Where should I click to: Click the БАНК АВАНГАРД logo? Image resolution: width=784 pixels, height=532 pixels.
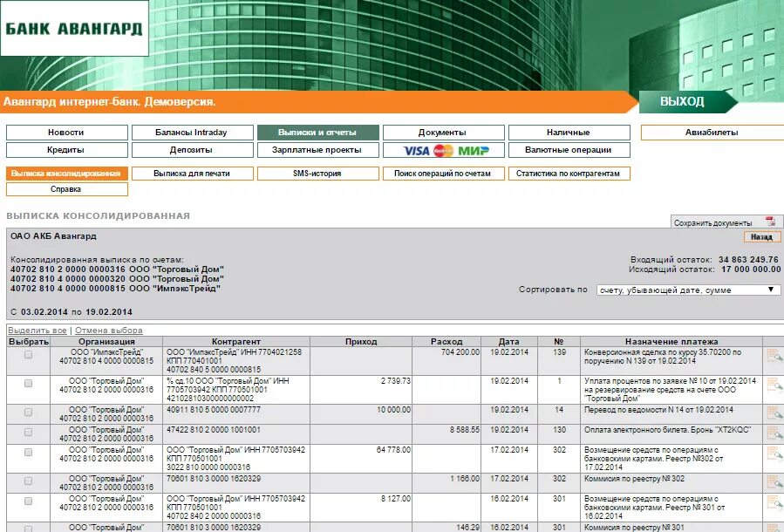pos(74,28)
